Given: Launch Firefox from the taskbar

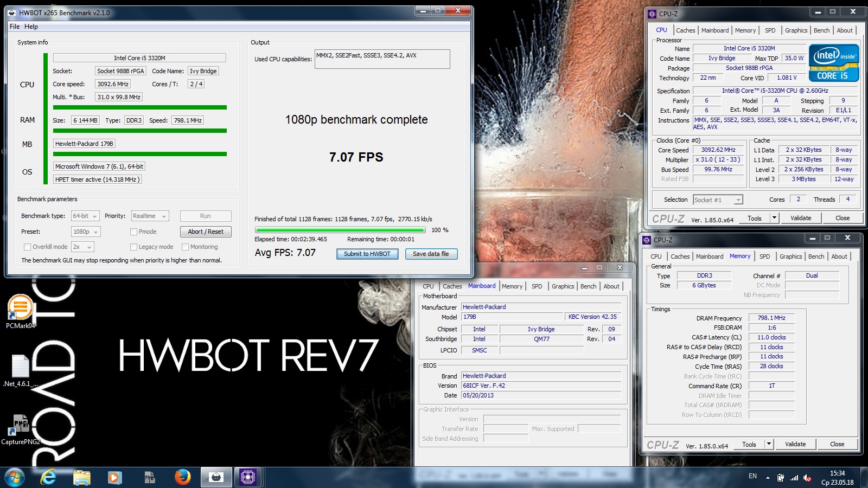Looking at the screenshot, I should [x=183, y=477].
